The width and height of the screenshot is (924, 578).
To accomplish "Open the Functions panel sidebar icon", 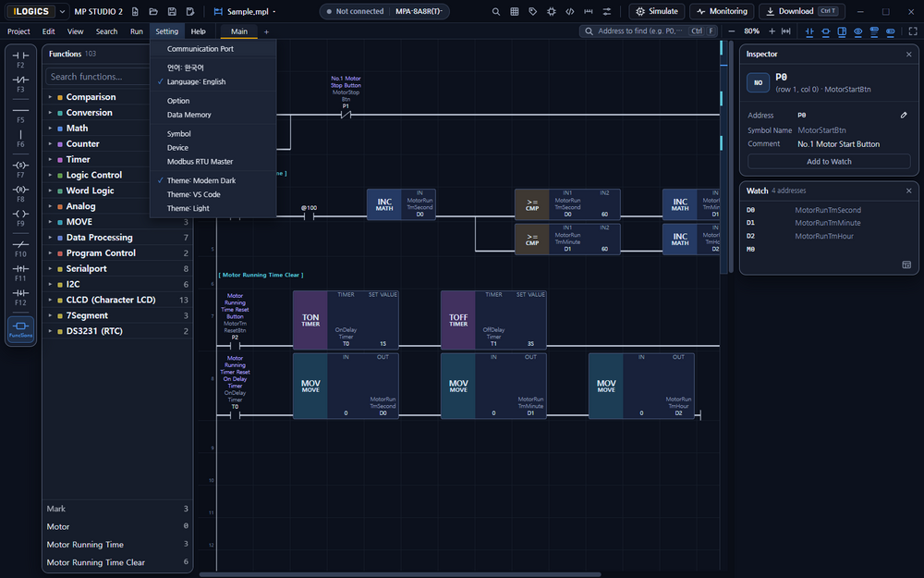I will point(20,329).
